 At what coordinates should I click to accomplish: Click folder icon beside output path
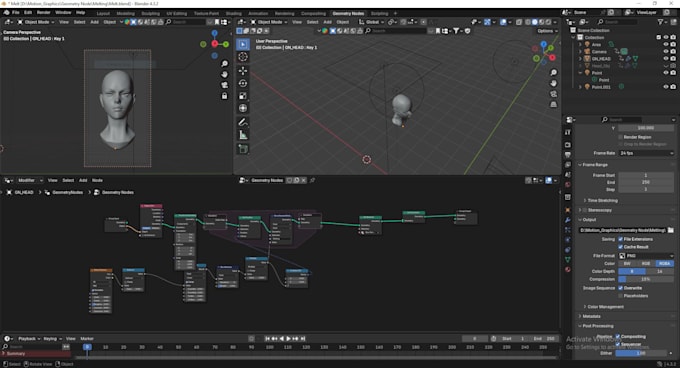tap(670, 230)
